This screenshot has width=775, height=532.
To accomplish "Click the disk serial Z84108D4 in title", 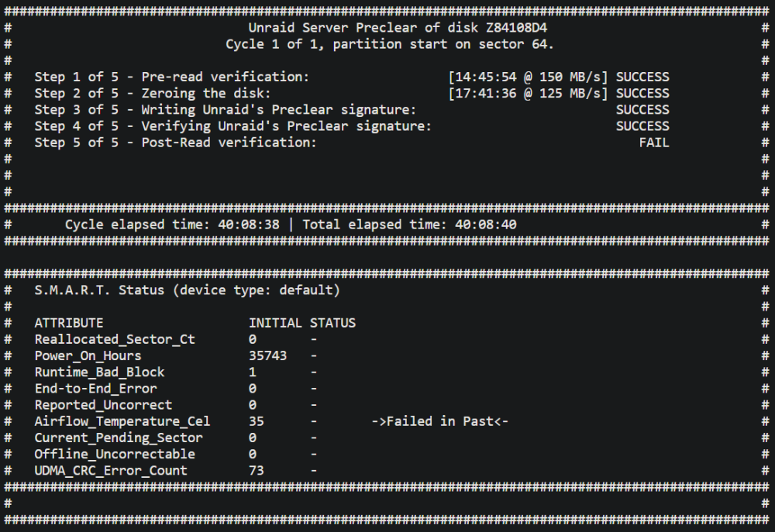I will point(516,28).
